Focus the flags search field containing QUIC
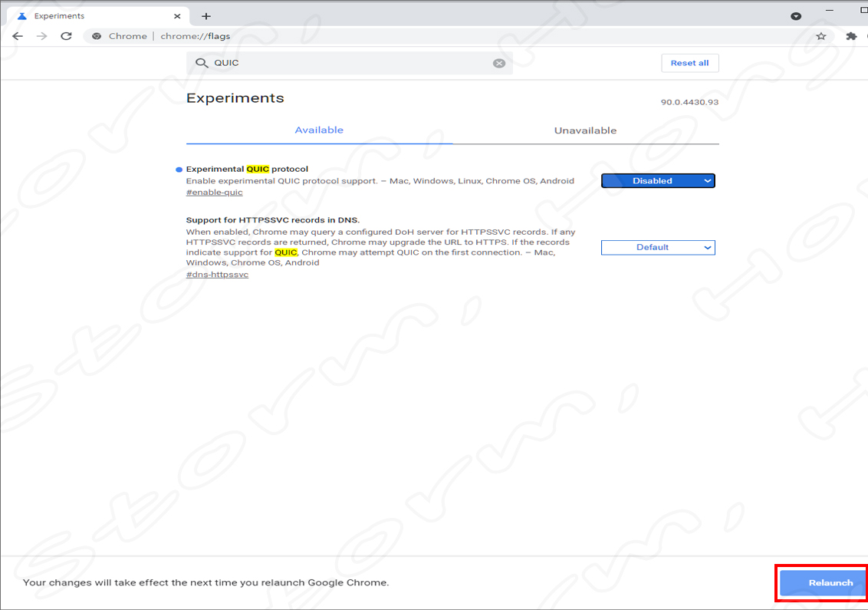 350,63
